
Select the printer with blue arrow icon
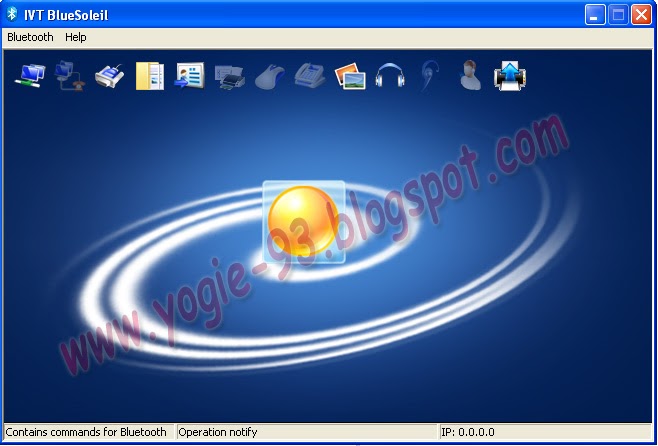point(510,76)
